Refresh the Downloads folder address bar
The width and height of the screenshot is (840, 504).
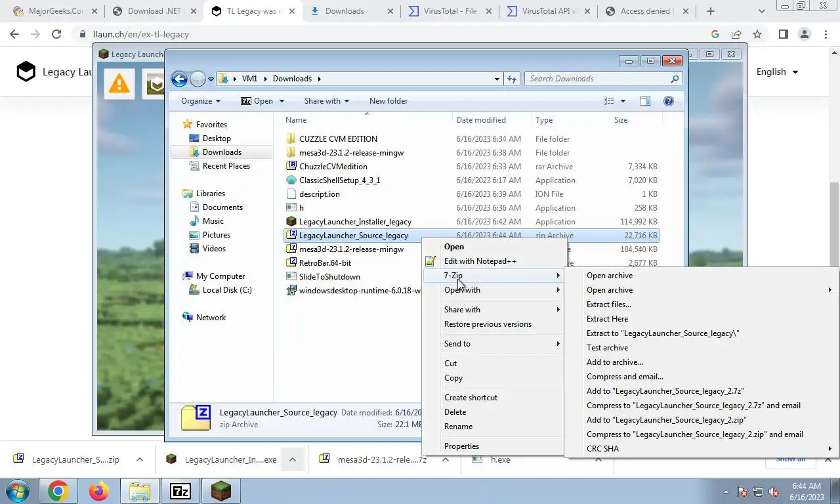click(513, 79)
